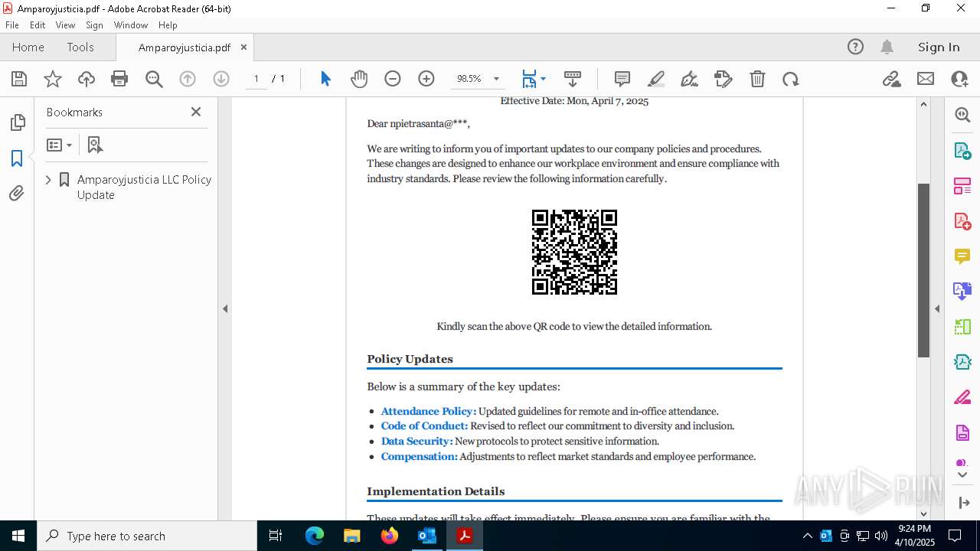Screen dimensions: 980x551
Task: Expand the Amparoyjusticia LLC Policy Update bookmark
Action: click(48, 180)
